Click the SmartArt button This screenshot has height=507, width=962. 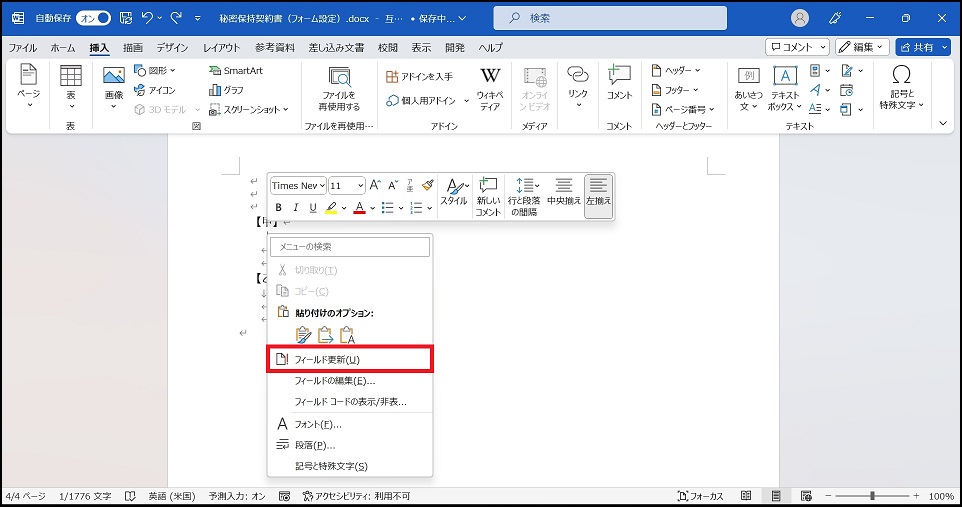(x=236, y=71)
